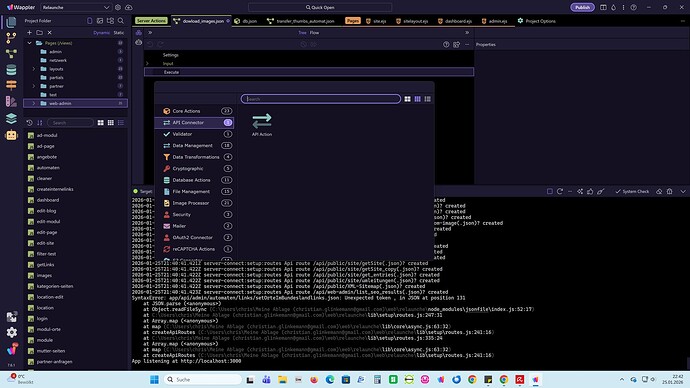
Task: Add new file with plus icon
Action: click(x=29, y=33)
